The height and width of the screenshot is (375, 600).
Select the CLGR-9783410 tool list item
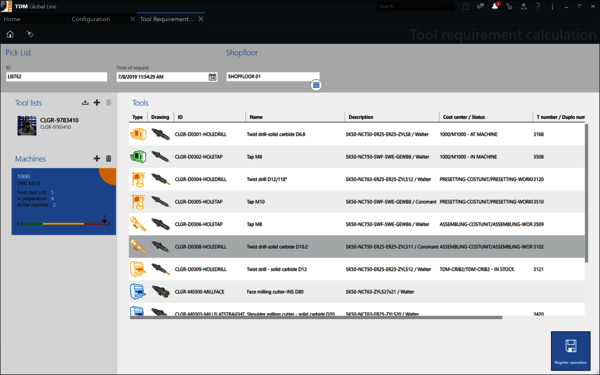pyautogui.click(x=64, y=125)
